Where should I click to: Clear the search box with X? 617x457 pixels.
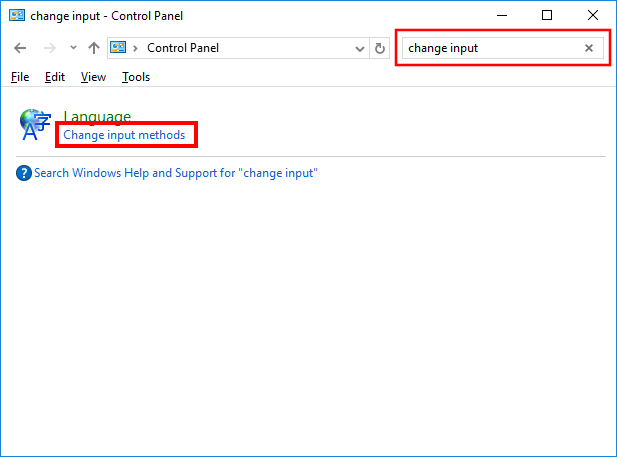pos(589,48)
